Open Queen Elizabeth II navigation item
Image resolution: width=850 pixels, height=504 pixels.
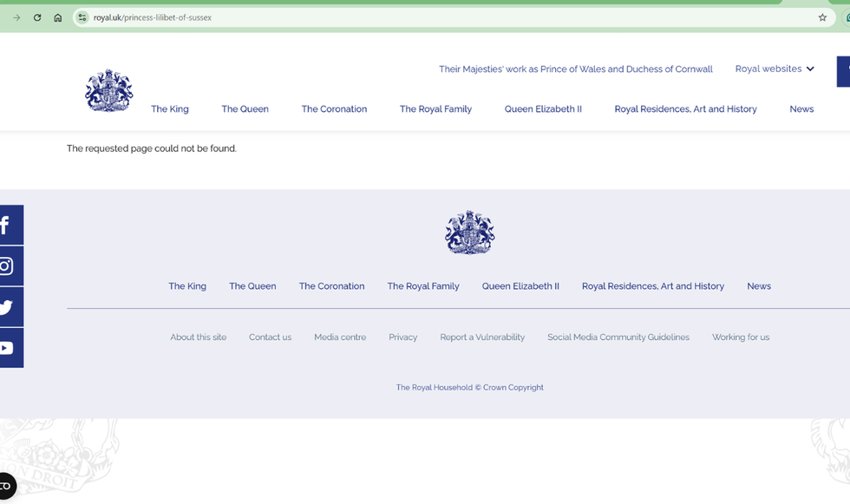pyautogui.click(x=543, y=108)
